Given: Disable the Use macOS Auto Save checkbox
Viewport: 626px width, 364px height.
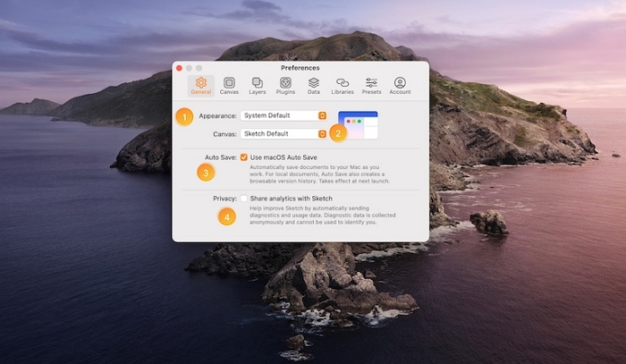Looking at the screenshot, I should [244, 157].
